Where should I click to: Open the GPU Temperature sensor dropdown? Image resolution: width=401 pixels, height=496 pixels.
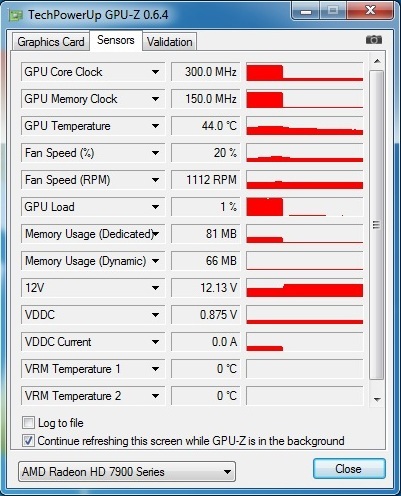coord(155,126)
